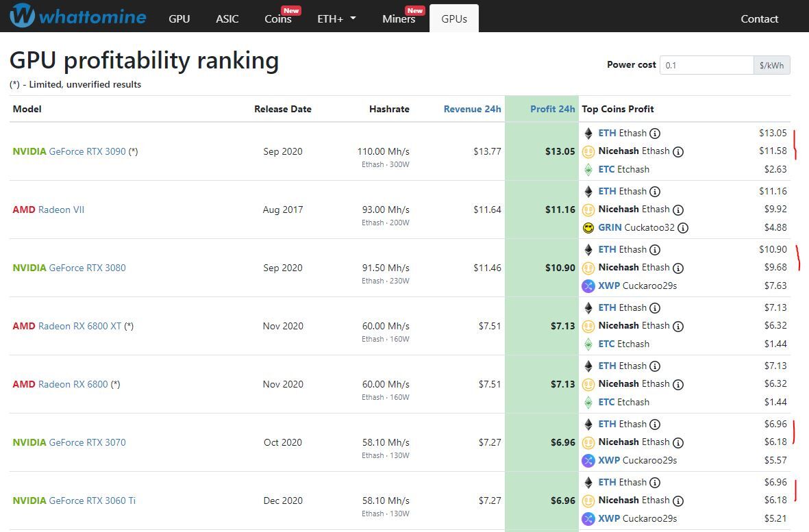This screenshot has height=532, width=809.
Task: Click Nicehash info icon for RTX 3080
Action: tap(678, 268)
